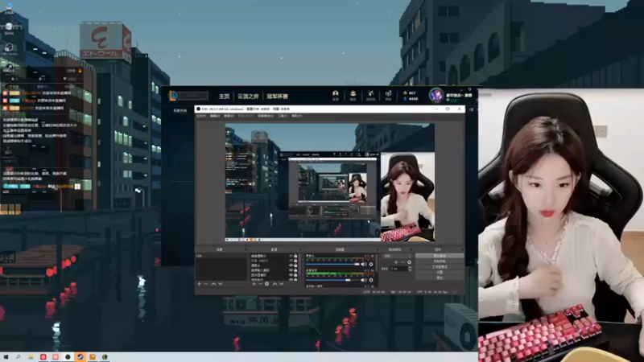The height and width of the screenshot is (362, 644).
Task: Toggle lock on first source row
Action: (295, 256)
